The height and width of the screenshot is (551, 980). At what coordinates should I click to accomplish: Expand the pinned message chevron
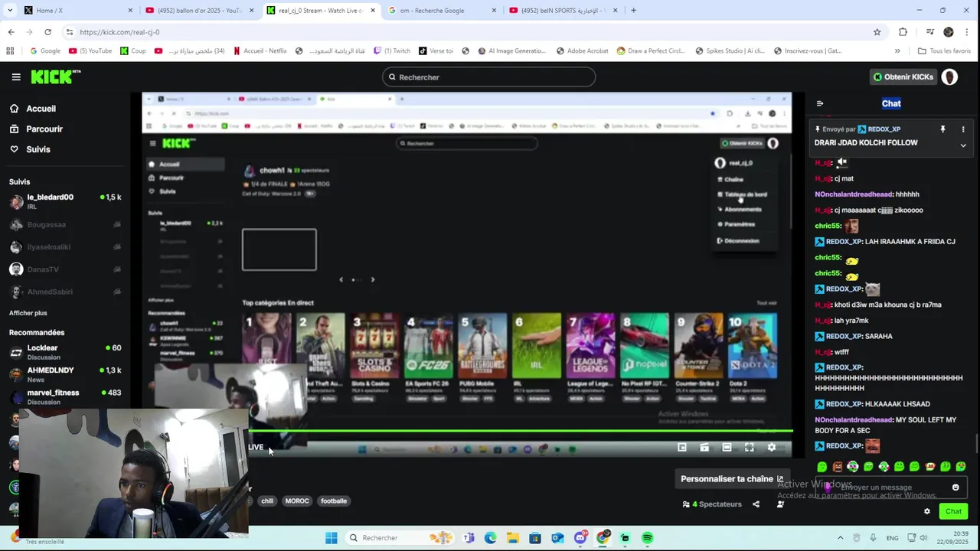pos(963,145)
